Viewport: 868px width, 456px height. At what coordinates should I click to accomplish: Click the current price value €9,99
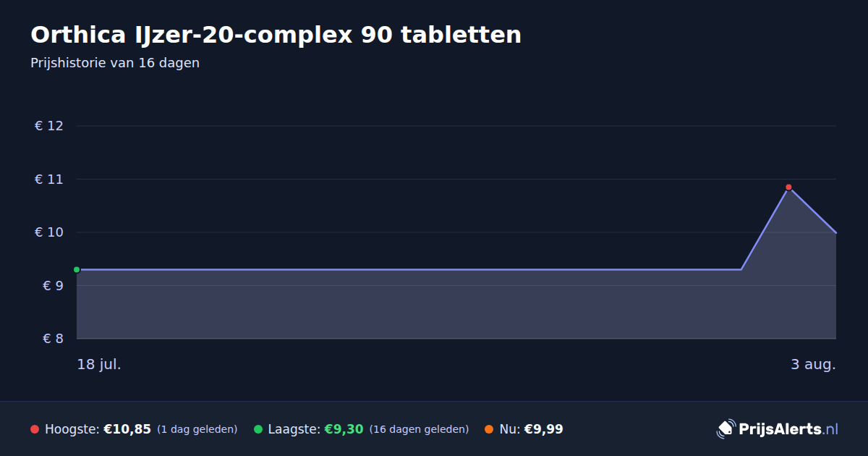[x=543, y=429]
